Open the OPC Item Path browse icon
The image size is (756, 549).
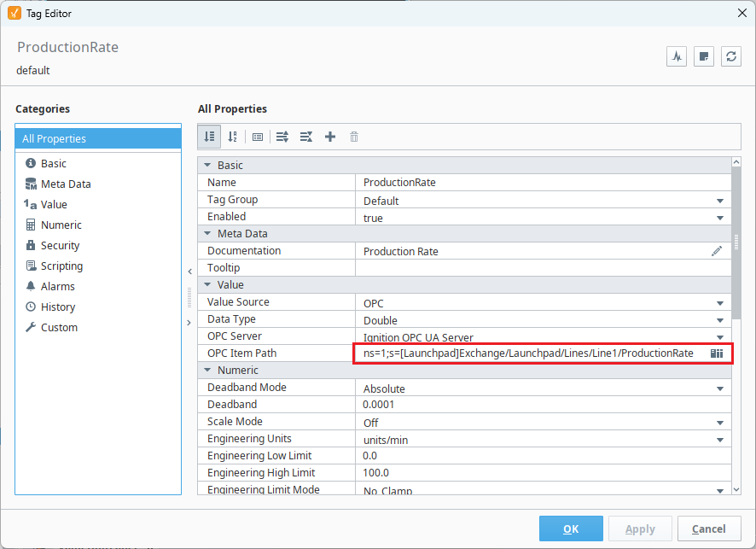[717, 353]
